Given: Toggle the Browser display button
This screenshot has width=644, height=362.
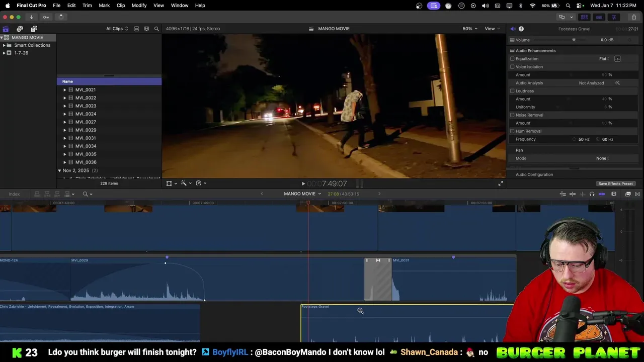Looking at the screenshot, I should coord(584,17).
